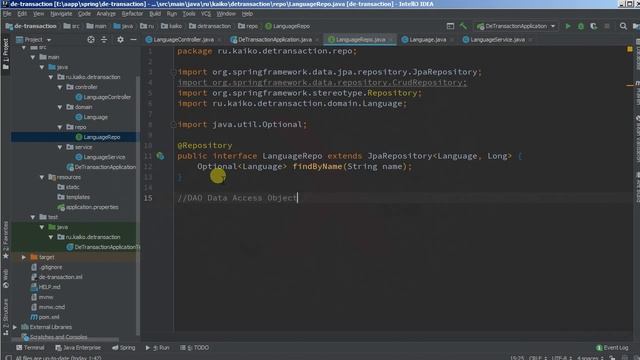Screen dimensions: 640x360
Task: Expand the target folder
Action: click(x=24, y=257)
